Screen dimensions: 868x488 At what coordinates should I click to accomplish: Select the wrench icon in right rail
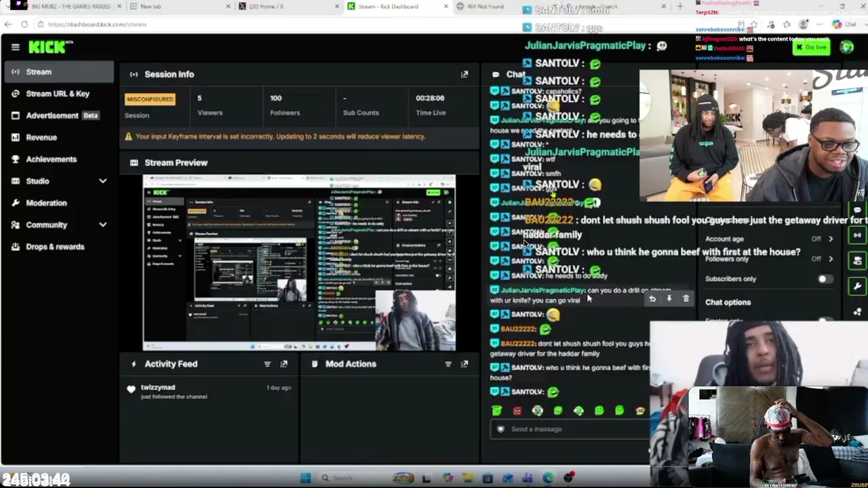click(x=857, y=287)
